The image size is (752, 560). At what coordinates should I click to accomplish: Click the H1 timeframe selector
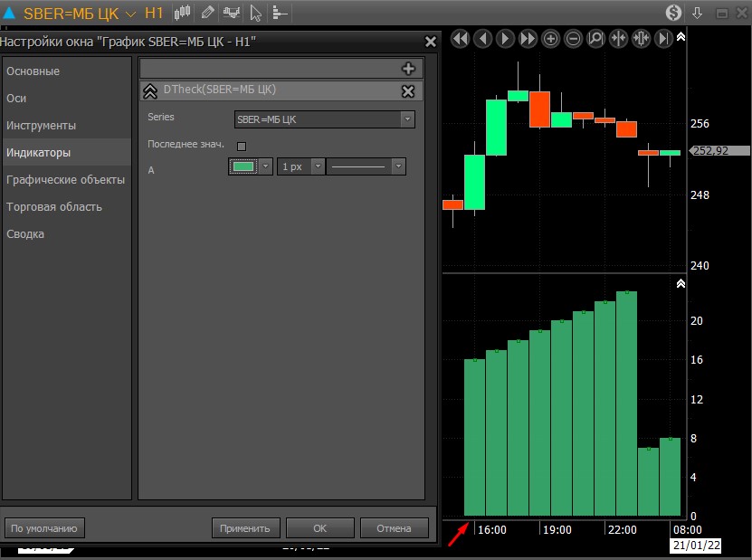click(x=154, y=14)
